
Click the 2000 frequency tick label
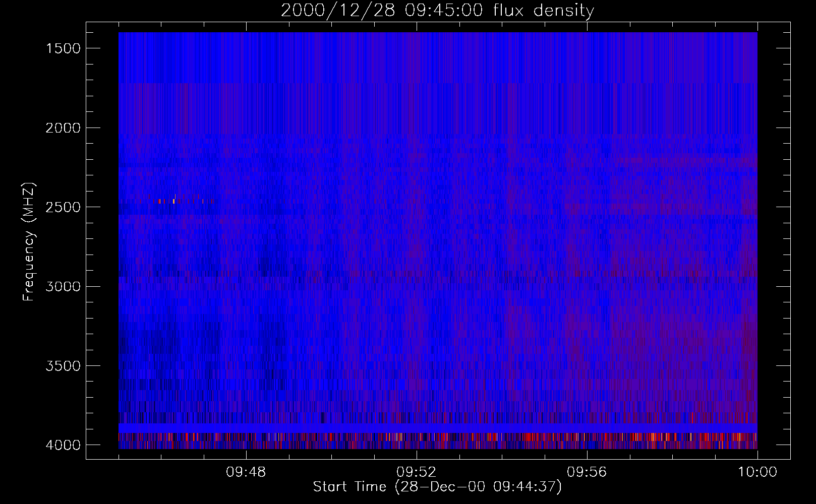[63, 128]
